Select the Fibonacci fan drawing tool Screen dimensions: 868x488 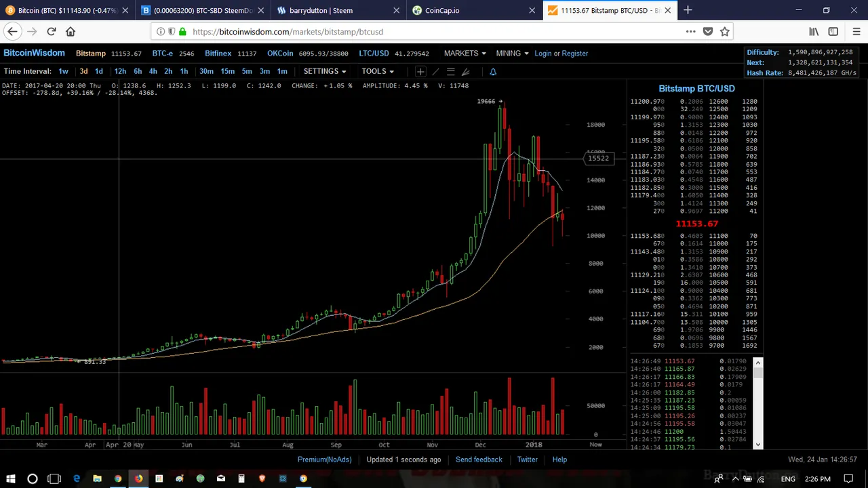pyautogui.click(x=465, y=71)
